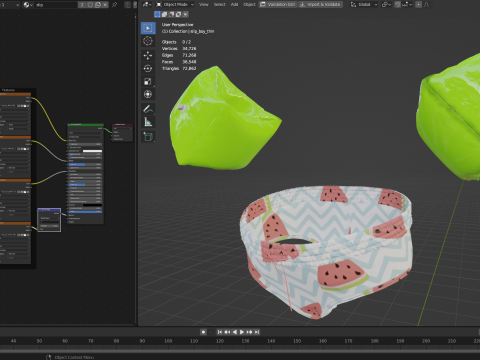This screenshot has width=480, height=360.
Task: Click the pin icon in node editor header
Action: (x=115, y=5)
